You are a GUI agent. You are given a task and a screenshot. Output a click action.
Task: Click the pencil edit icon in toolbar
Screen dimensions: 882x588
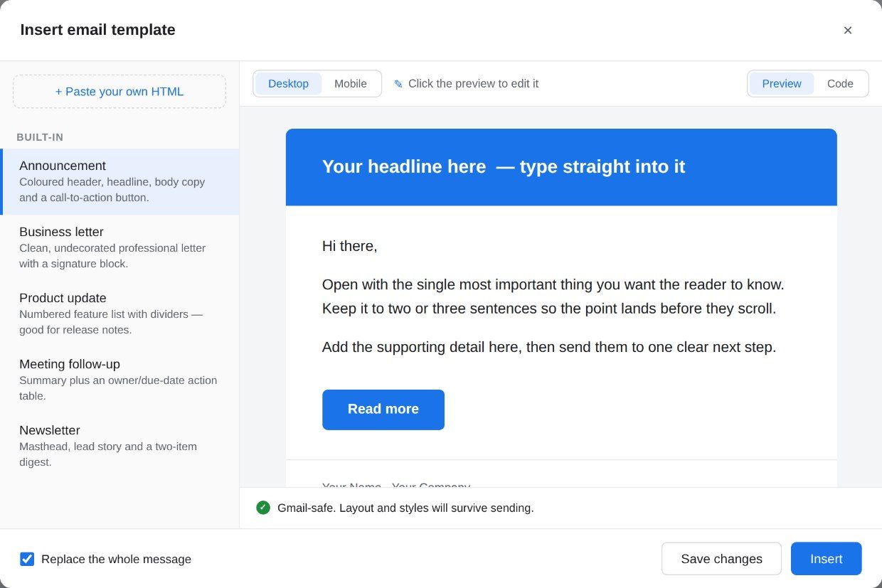pos(398,84)
